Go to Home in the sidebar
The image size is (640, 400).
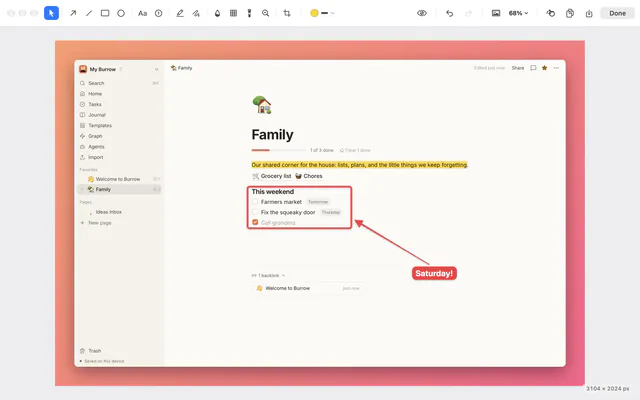[x=119, y=93]
